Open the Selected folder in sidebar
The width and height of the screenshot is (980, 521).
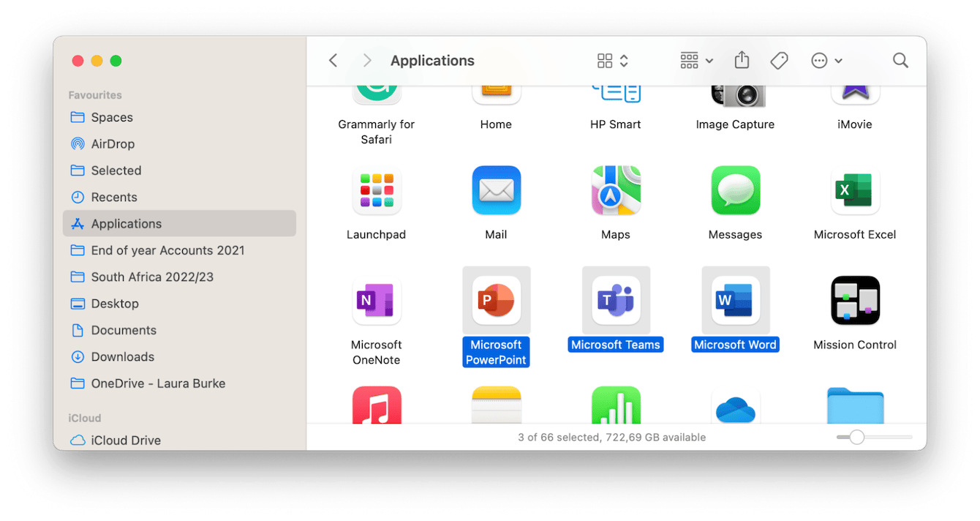pos(179,170)
